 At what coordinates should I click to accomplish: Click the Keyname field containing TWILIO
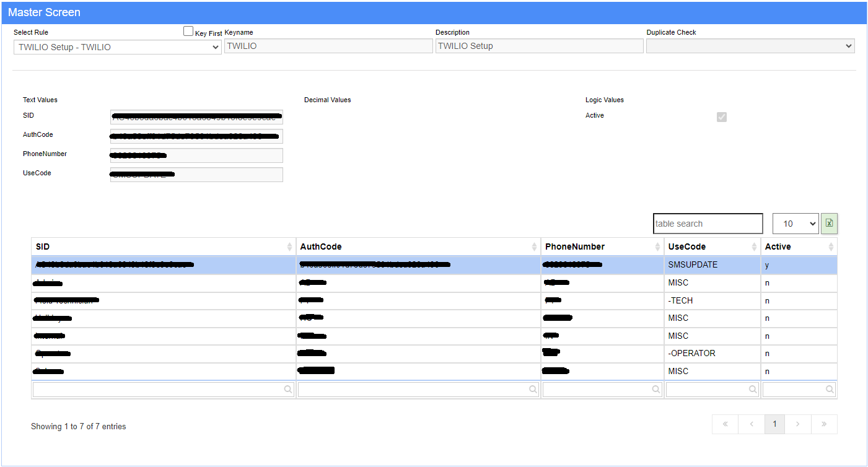pos(328,46)
